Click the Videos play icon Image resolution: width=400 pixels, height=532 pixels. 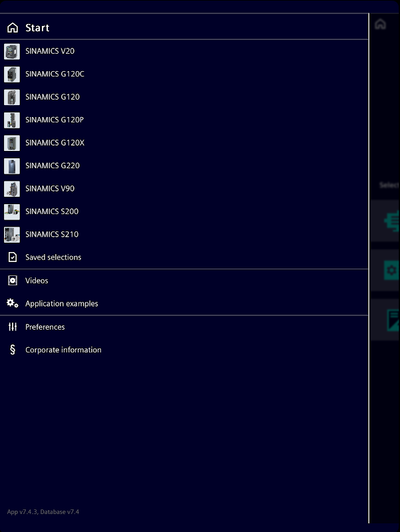pos(13,280)
